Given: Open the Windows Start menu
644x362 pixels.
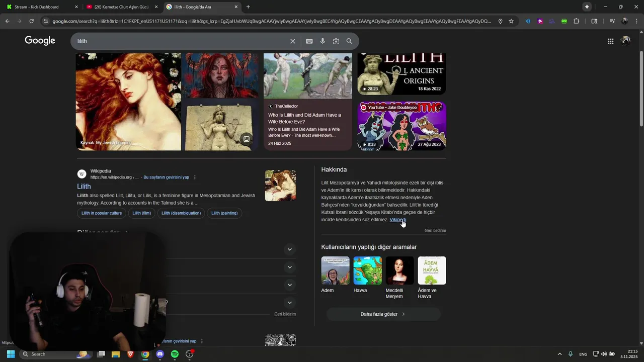Looking at the screenshot, I should click(x=11, y=354).
